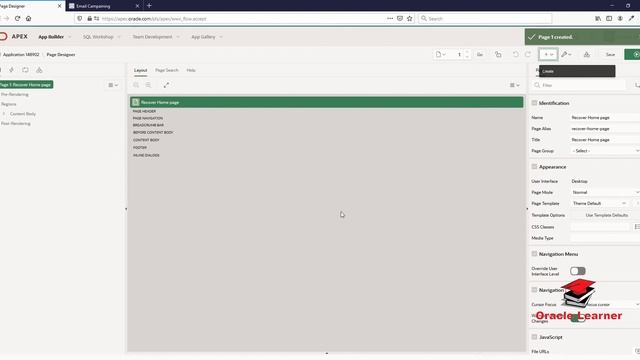This screenshot has width=640, height=360.
Task: Redo the last change
Action: (x=528, y=54)
